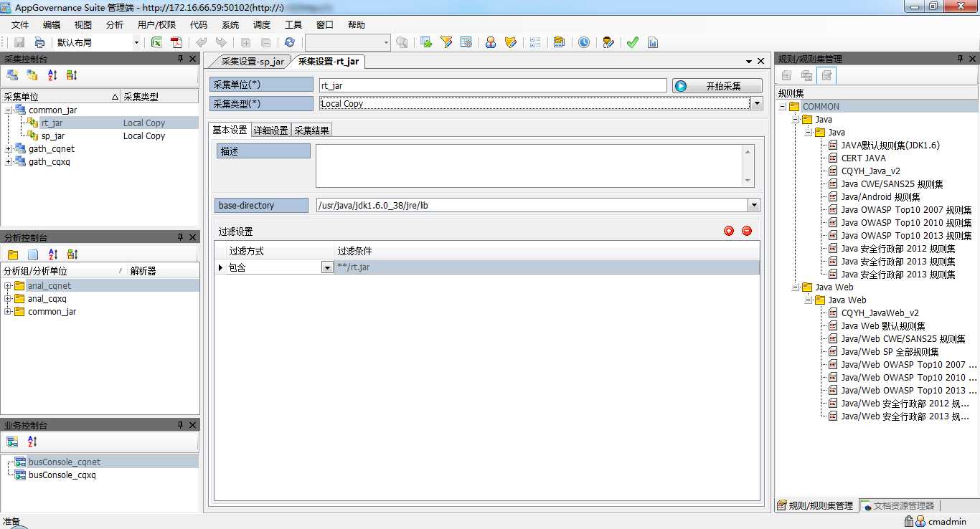This screenshot has height=529, width=980.
Task: Click the user figure toolbar icon
Action: (x=491, y=43)
